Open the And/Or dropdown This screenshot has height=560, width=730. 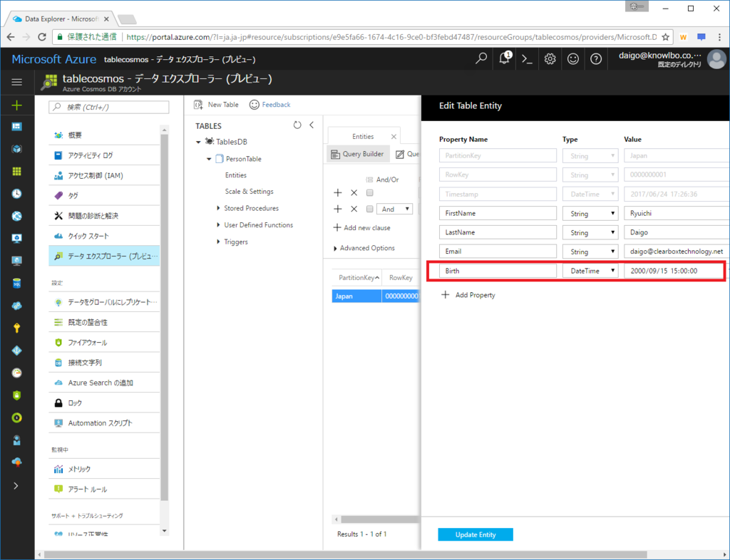coord(394,209)
